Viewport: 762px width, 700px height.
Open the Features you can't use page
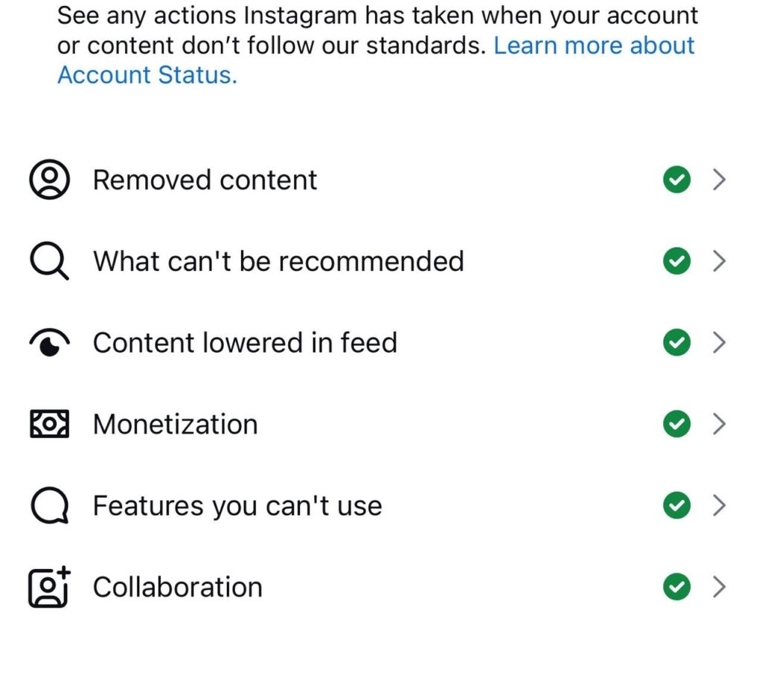pos(720,505)
